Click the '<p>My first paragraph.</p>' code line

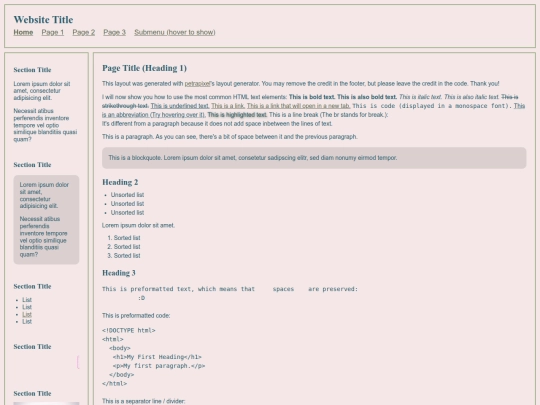click(x=159, y=366)
